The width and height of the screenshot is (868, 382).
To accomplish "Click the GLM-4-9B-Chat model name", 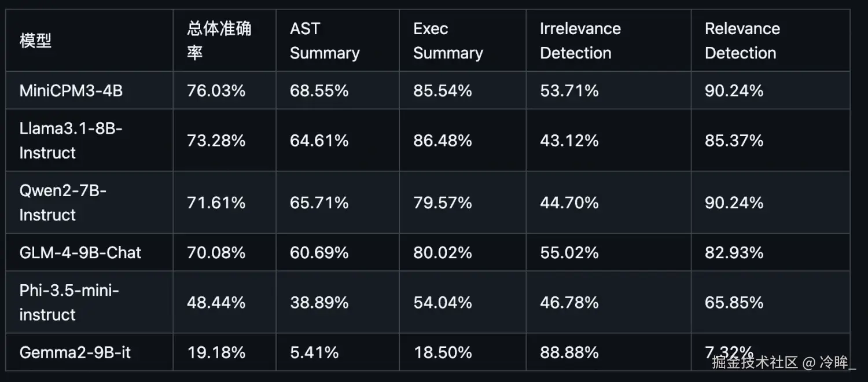I will point(80,253).
